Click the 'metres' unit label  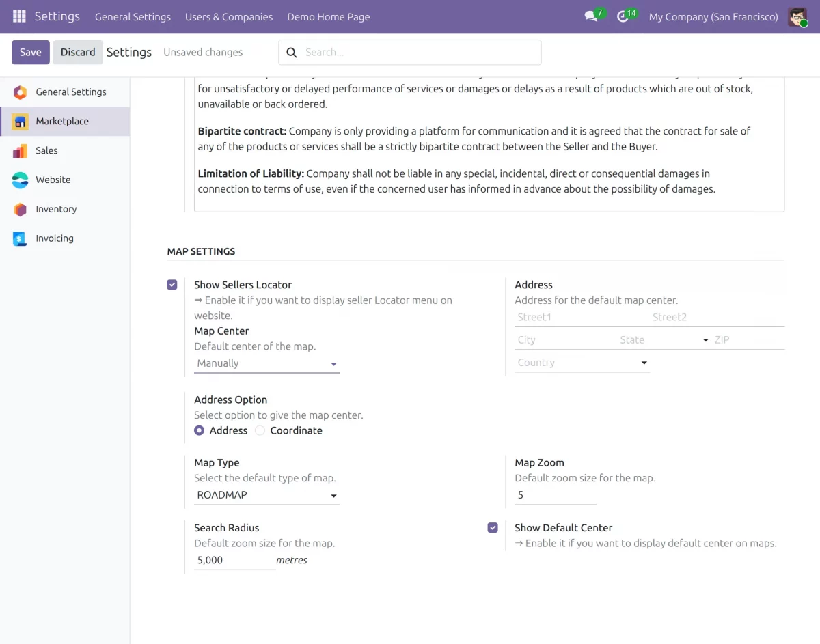pyautogui.click(x=292, y=561)
